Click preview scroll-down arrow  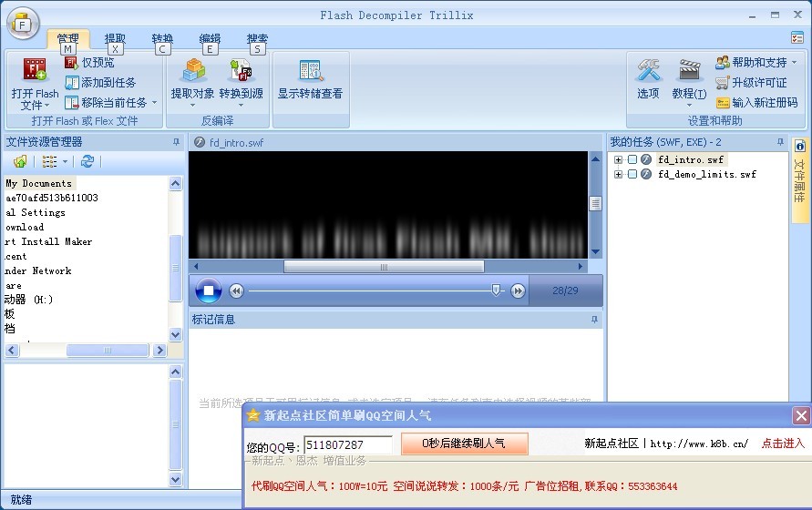(595, 251)
